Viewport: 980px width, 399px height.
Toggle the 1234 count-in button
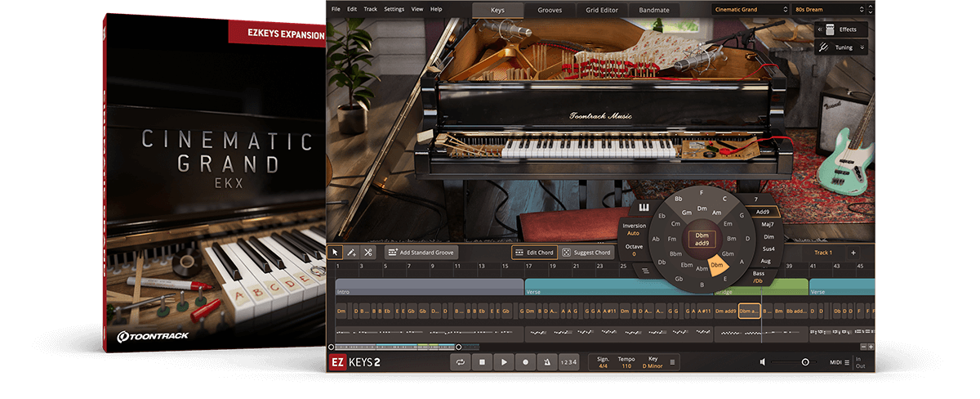569,362
